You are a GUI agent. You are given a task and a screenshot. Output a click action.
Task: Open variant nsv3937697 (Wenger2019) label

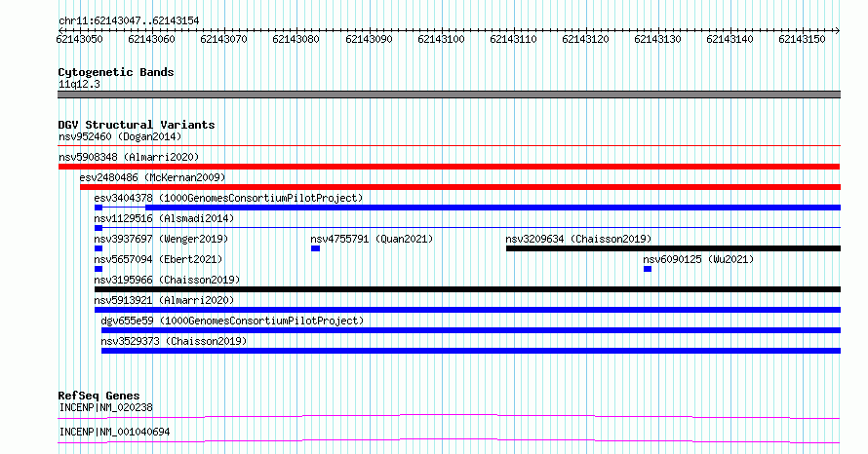pos(161,239)
